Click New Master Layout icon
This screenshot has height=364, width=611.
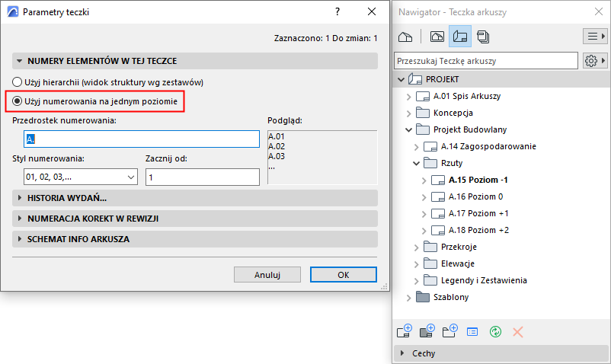click(427, 331)
